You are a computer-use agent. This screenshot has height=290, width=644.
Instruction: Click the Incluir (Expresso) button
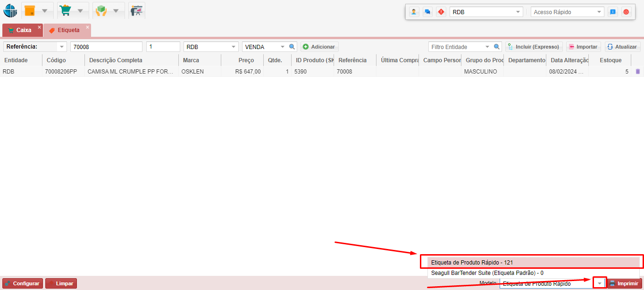[534, 47]
